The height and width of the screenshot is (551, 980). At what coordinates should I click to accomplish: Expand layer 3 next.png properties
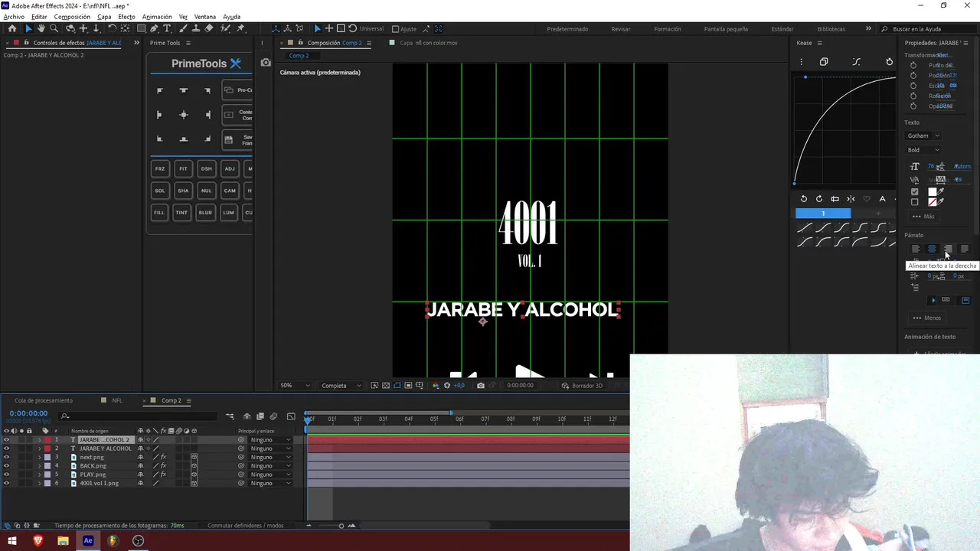(x=39, y=458)
